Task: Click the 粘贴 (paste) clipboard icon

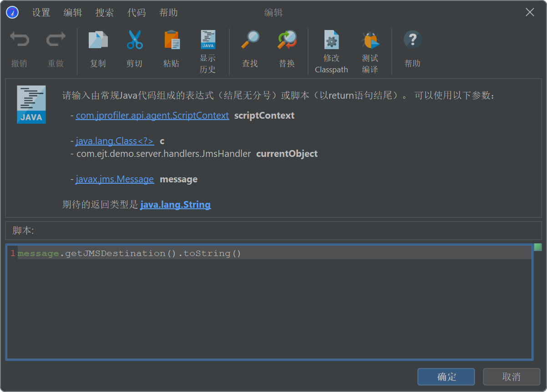Action: click(x=172, y=40)
